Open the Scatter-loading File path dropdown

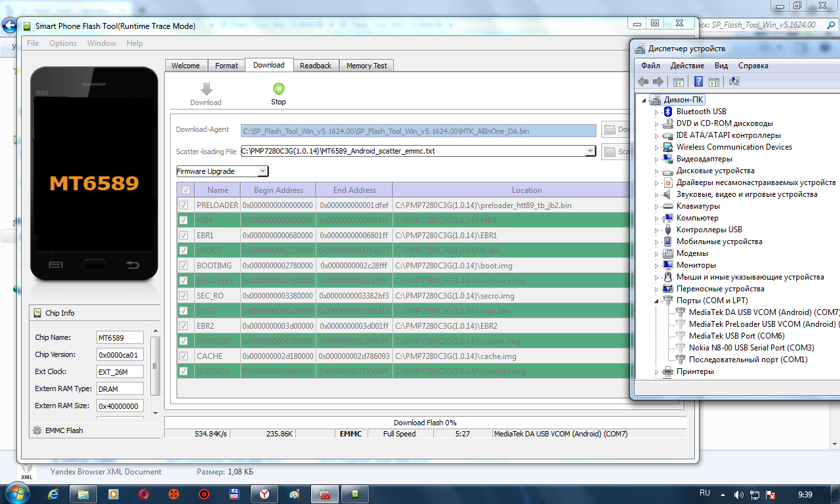(x=589, y=151)
